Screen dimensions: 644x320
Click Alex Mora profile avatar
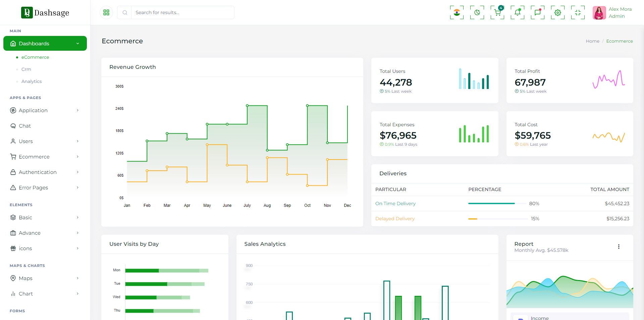click(x=599, y=13)
